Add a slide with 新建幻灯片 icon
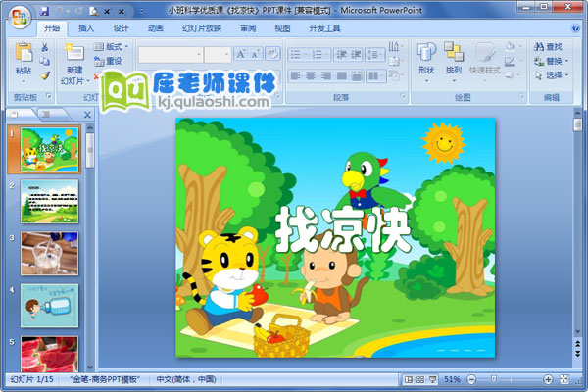 coord(74,53)
